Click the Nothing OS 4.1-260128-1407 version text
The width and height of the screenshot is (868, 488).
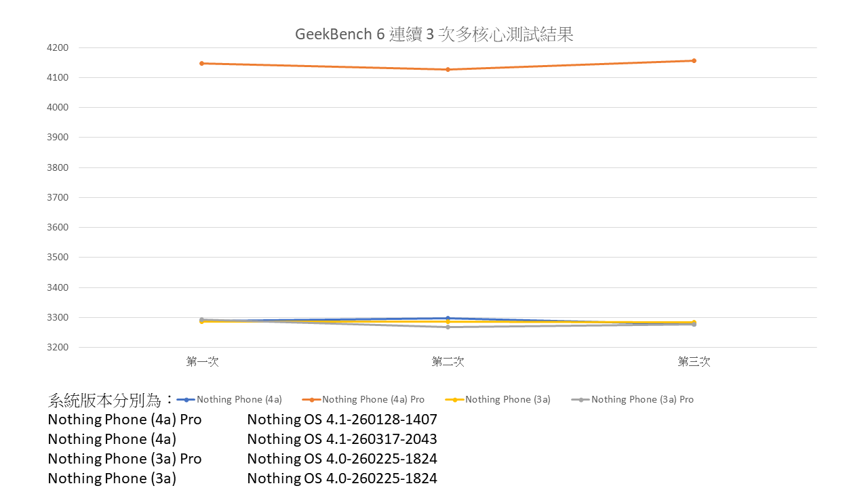point(342,420)
